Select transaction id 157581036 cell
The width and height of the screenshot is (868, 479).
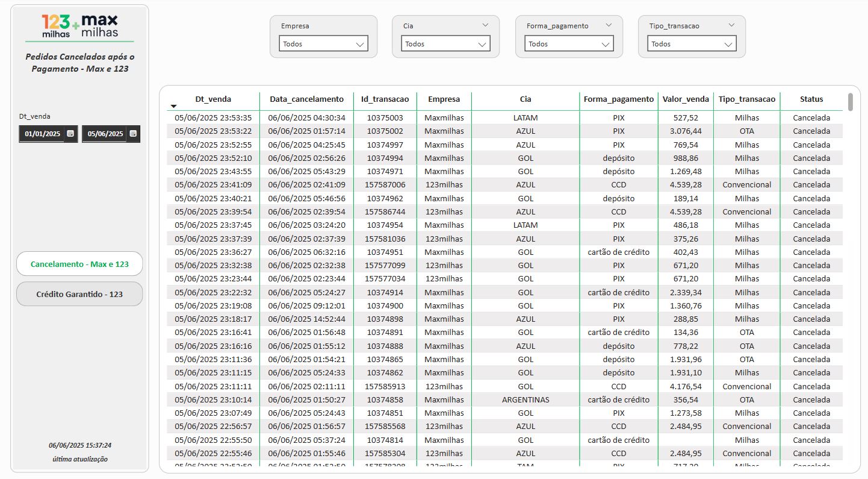click(385, 239)
